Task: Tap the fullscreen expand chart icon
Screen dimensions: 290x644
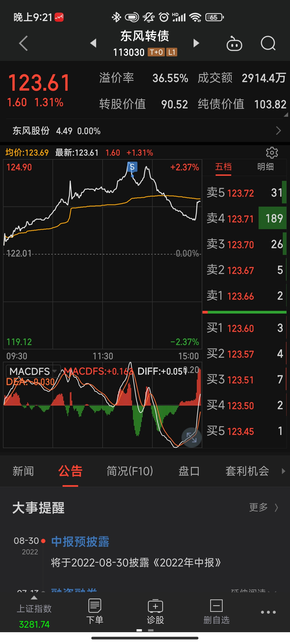Action: 191,437
